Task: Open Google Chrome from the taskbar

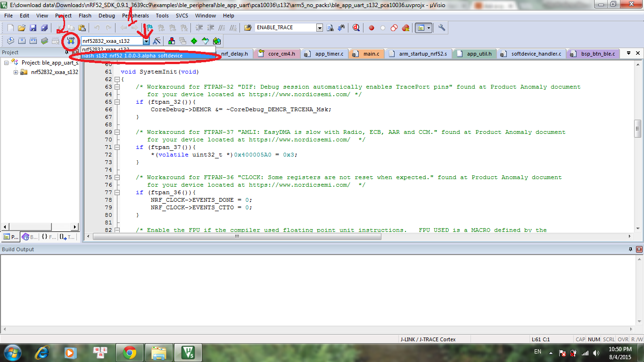Action: click(x=130, y=352)
